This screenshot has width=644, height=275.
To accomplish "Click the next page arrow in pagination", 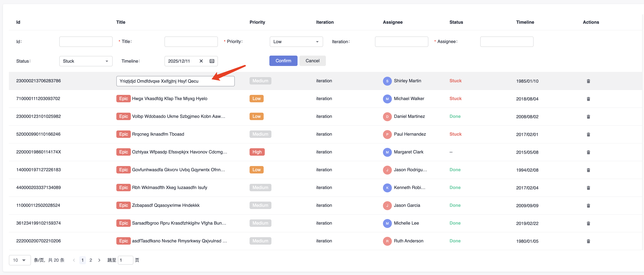I will point(99,260).
